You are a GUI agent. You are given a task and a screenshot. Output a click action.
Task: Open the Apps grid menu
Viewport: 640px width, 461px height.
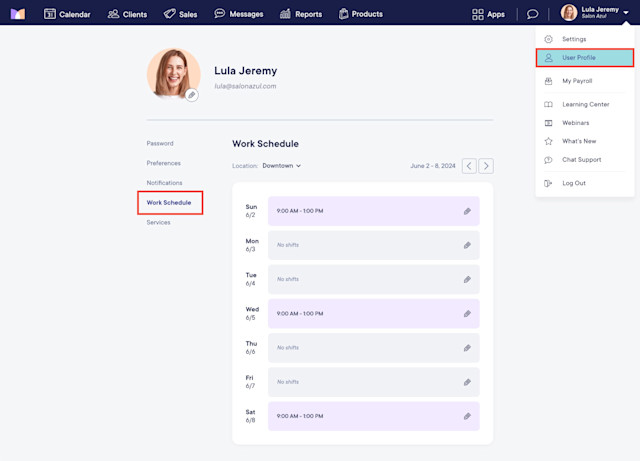click(488, 14)
